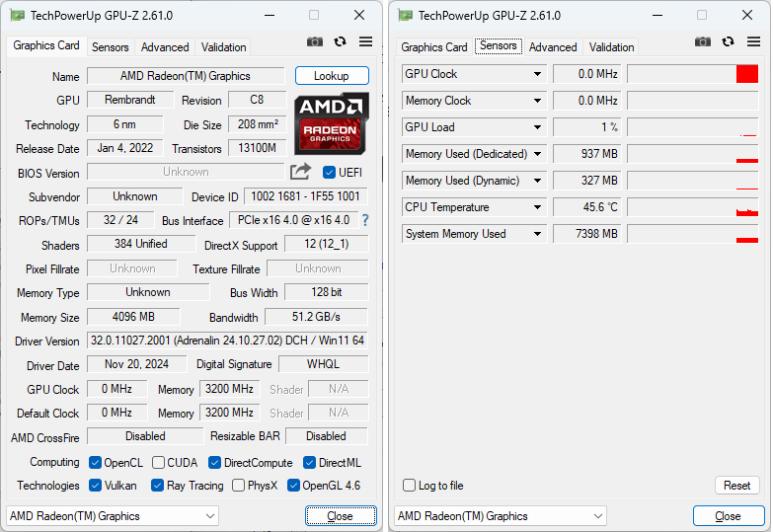This screenshot has height=532, width=773.
Task: Open the System Memory Used dropdown
Action: [537, 234]
